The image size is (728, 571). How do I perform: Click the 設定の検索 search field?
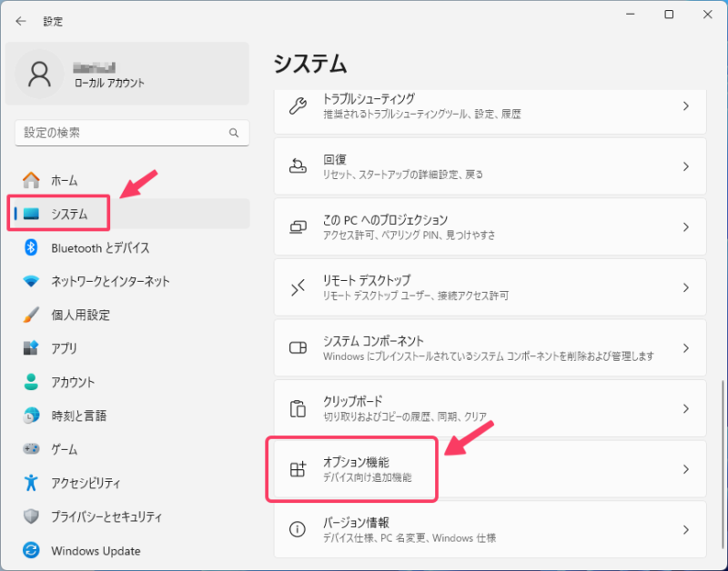pos(132,133)
